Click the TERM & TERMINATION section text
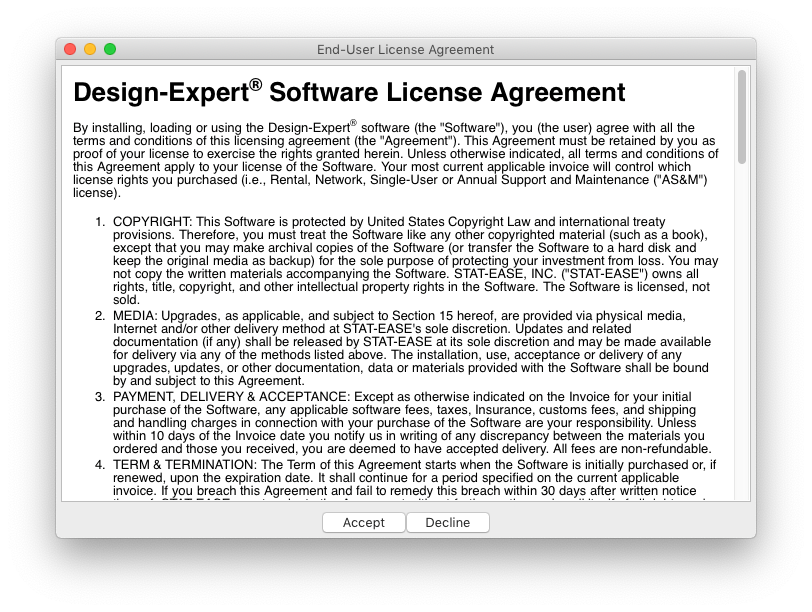Screen dimensions: 812x612 [414, 479]
